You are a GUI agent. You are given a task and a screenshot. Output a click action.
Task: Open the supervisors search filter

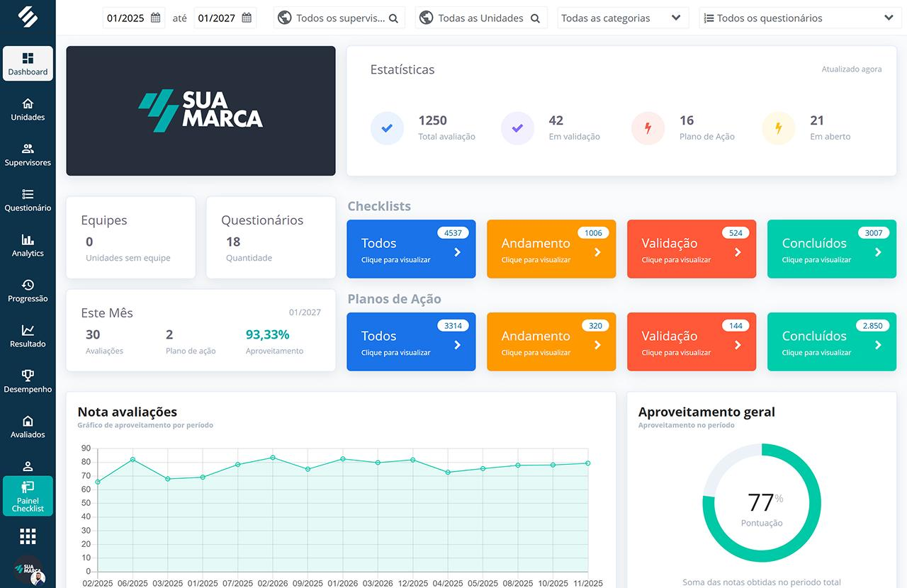coord(339,17)
